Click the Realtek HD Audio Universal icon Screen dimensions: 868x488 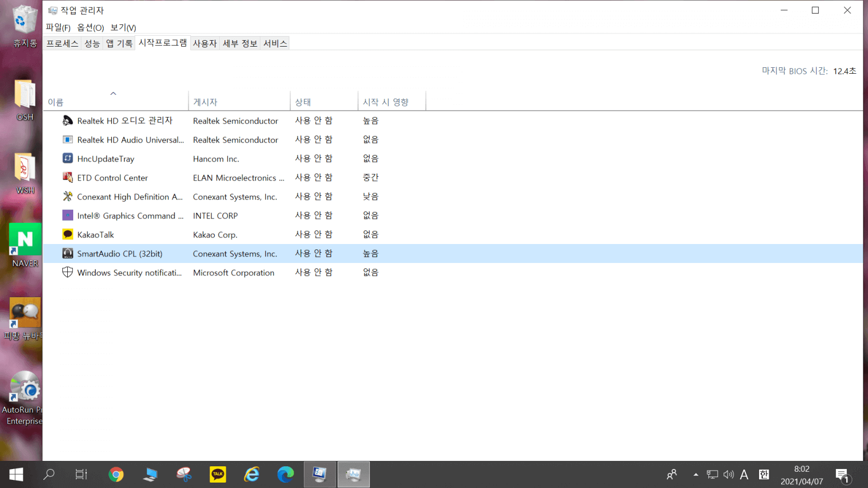click(x=67, y=139)
